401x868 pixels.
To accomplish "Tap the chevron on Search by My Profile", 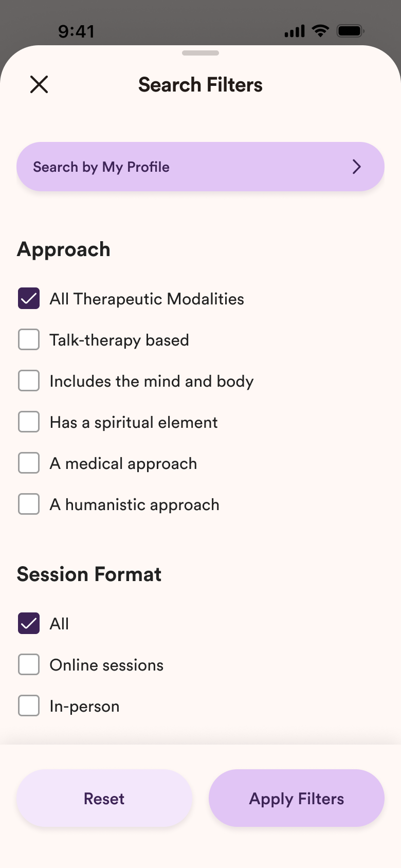I will 357,167.
